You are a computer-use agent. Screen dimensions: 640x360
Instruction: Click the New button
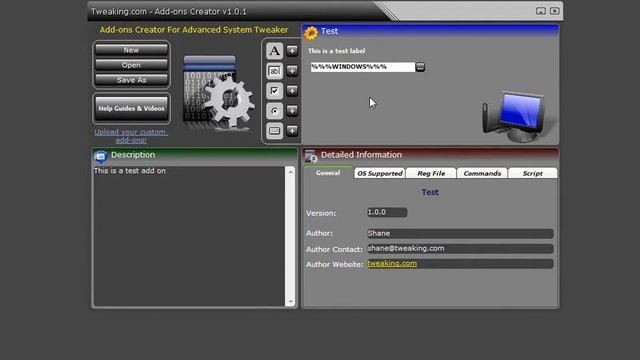pyautogui.click(x=131, y=50)
